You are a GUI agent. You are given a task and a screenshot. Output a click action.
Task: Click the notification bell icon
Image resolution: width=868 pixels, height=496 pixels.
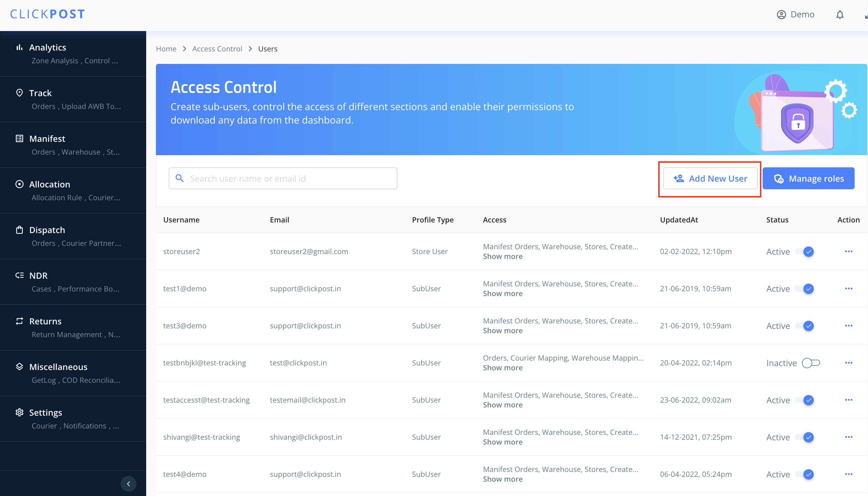coord(839,15)
